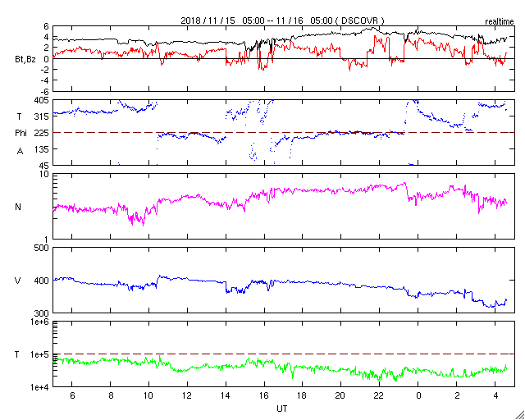
Task: Click the "UT" x-axis label
Action: [x=282, y=409]
